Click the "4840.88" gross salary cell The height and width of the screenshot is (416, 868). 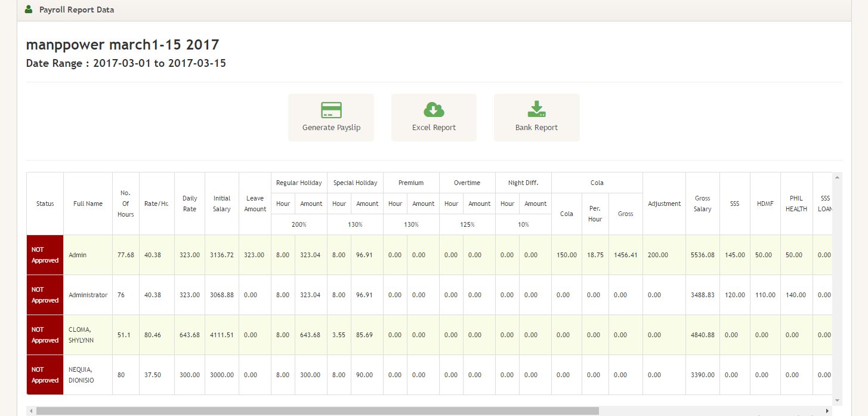[x=703, y=335]
